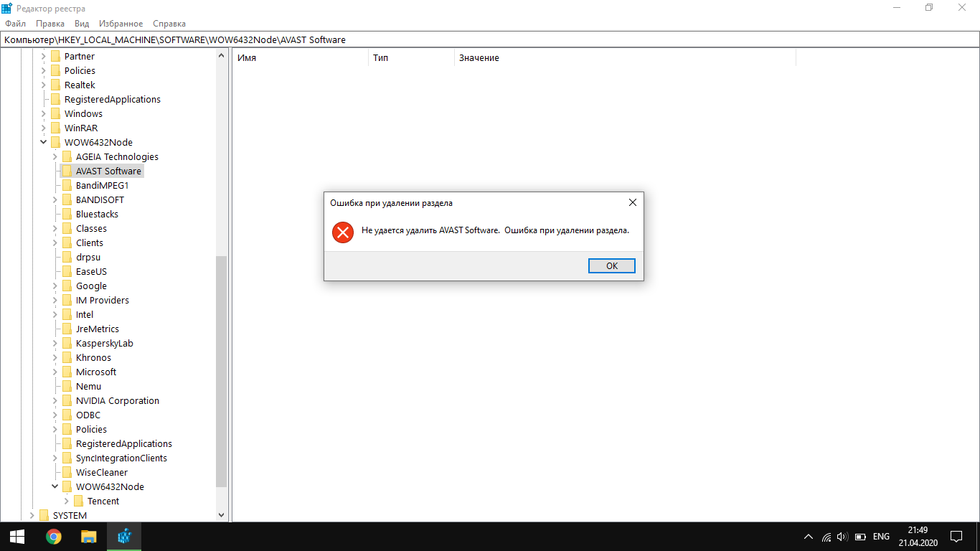Open the Вид menu

pos(82,24)
